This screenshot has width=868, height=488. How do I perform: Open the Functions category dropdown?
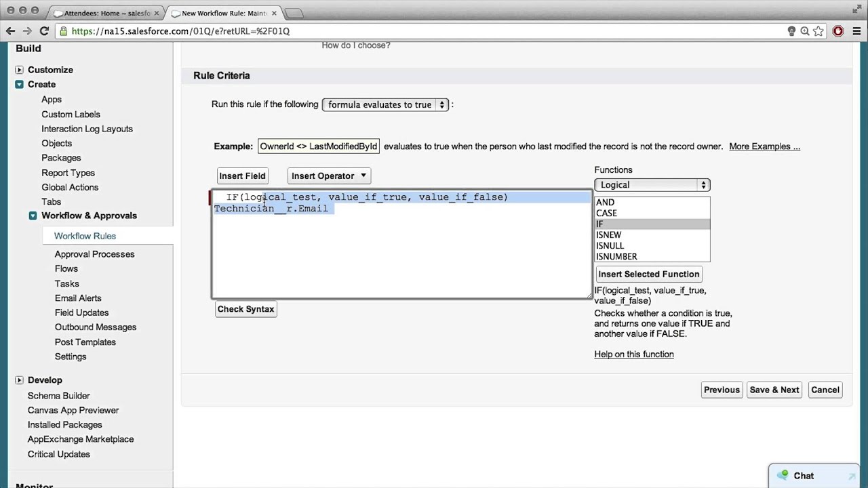[x=652, y=185]
